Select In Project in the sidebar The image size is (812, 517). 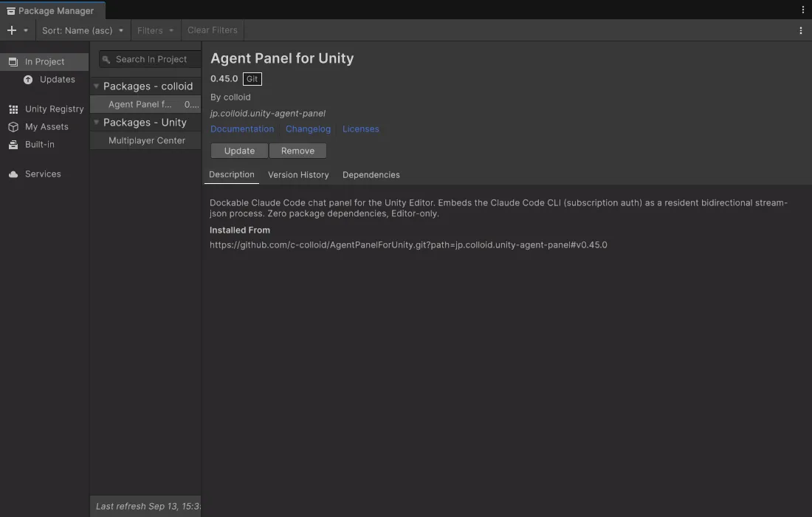44,61
